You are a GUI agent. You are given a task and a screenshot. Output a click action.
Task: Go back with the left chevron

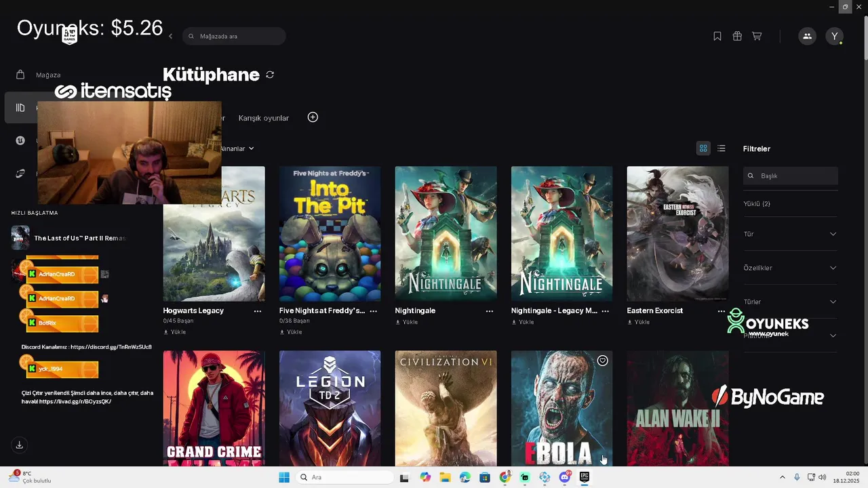point(170,36)
